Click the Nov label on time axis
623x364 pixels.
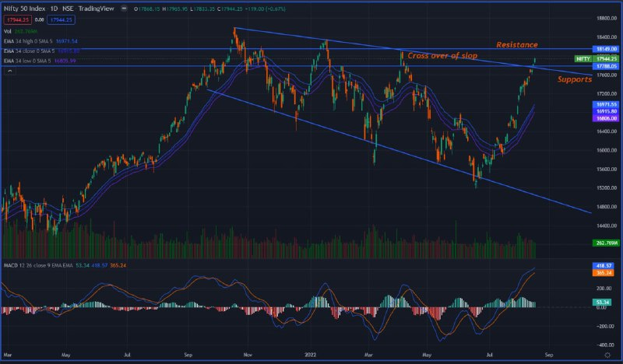click(248, 355)
